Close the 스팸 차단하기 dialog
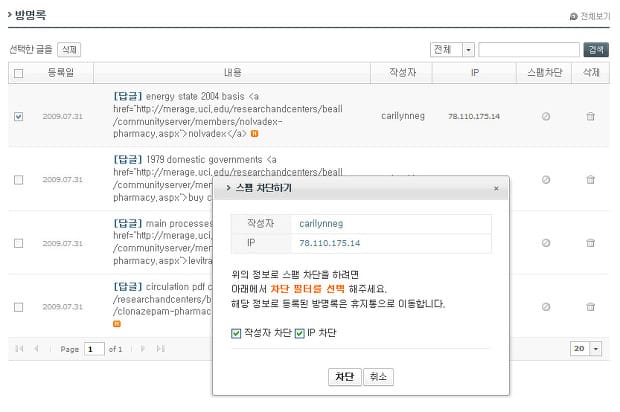The width and height of the screenshot is (620, 412). tap(496, 188)
